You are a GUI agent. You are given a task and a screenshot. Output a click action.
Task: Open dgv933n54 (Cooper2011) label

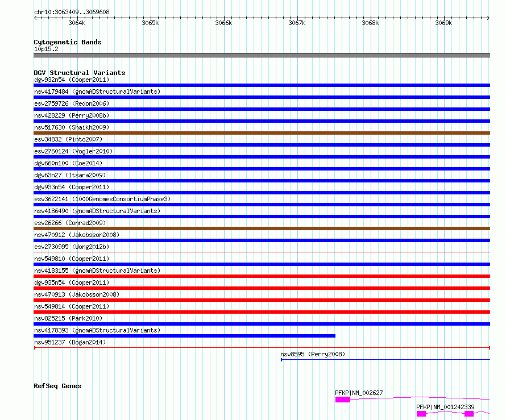pyautogui.click(x=72, y=187)
